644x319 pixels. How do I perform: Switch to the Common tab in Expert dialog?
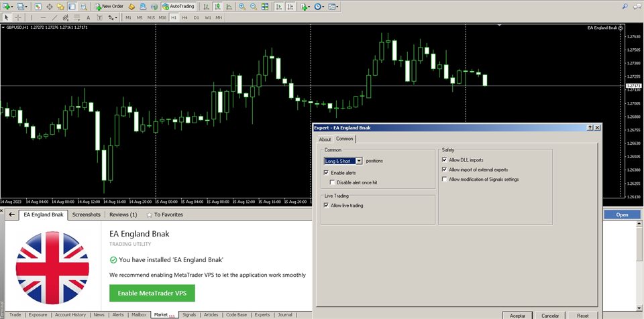click(345, 139)
